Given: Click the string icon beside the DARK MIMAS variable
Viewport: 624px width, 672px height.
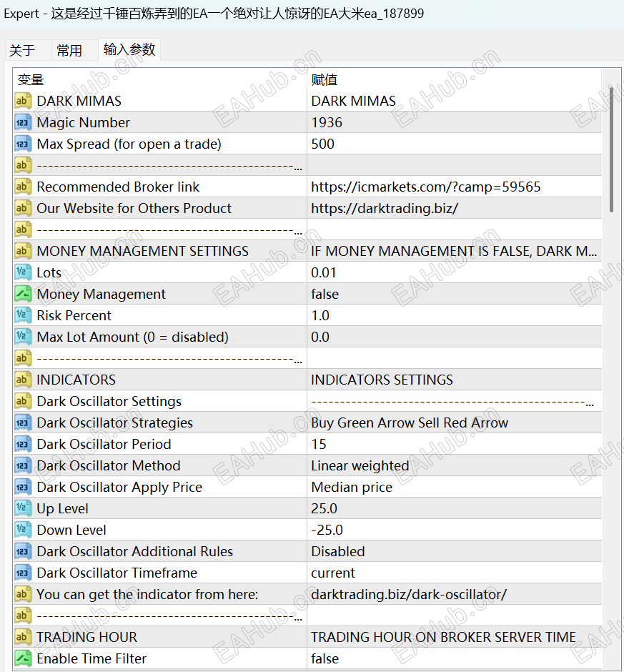Looking at the screenshot, I should tap(23, 101).
